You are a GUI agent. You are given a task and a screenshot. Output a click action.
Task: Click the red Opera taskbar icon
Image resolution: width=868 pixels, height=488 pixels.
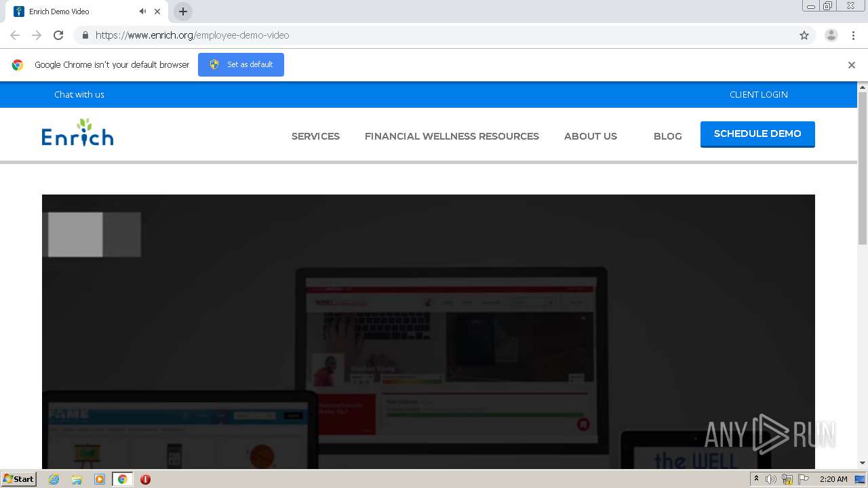point(145,479)
